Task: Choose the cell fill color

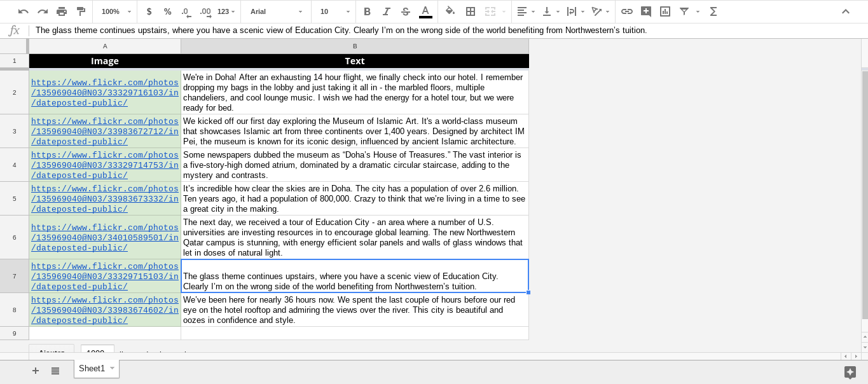Action: [450, 11]
